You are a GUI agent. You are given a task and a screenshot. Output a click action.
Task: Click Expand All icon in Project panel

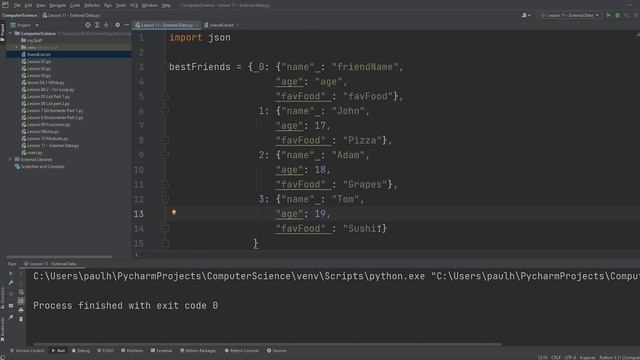click(97, 25)
